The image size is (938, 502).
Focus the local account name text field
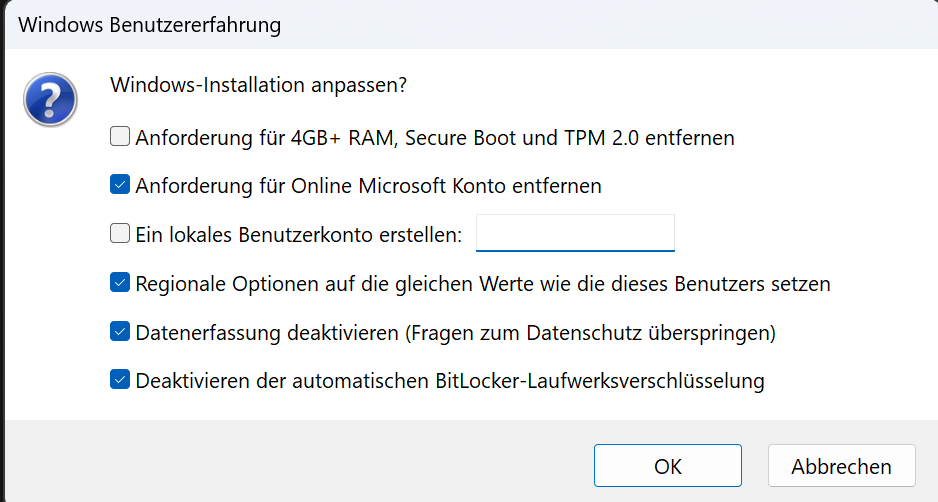pyautogui.click(x=575, y=233)
